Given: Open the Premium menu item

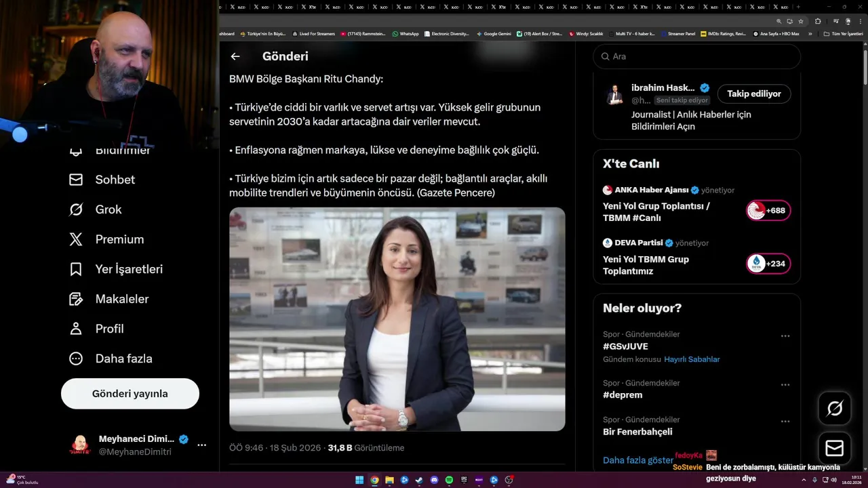Looking at the screenshot, I should 106,239.
